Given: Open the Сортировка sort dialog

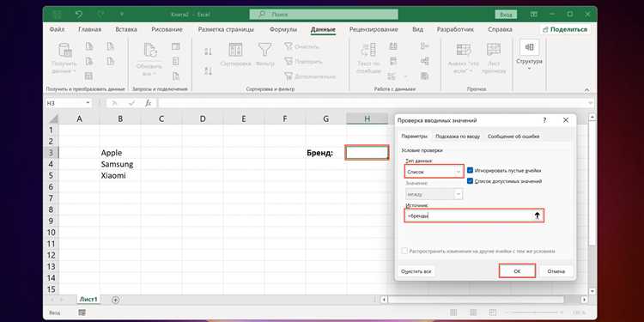Looking at the screenshot, I should pyautogui.click(x=235, y=55).
